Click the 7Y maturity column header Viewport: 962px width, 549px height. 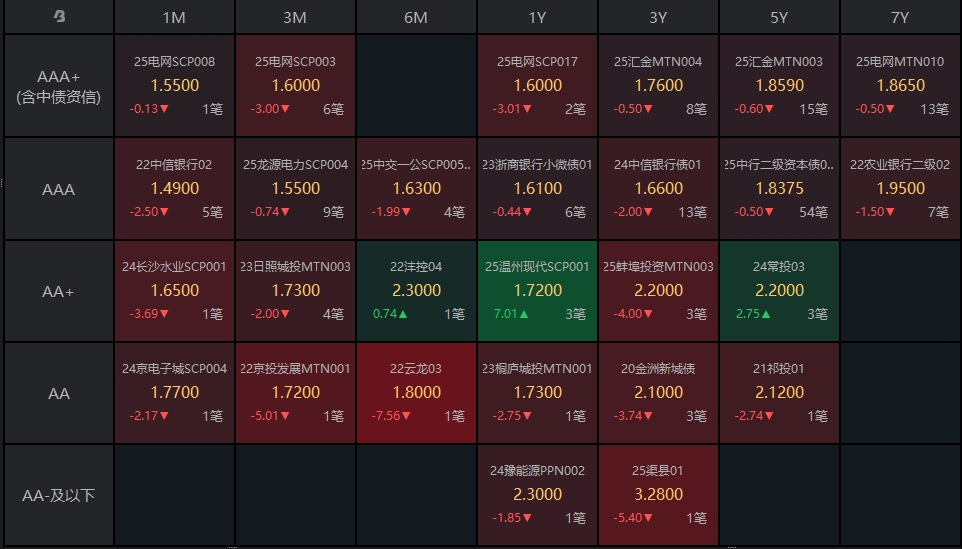pyautogui.click(x=900, y=17)
